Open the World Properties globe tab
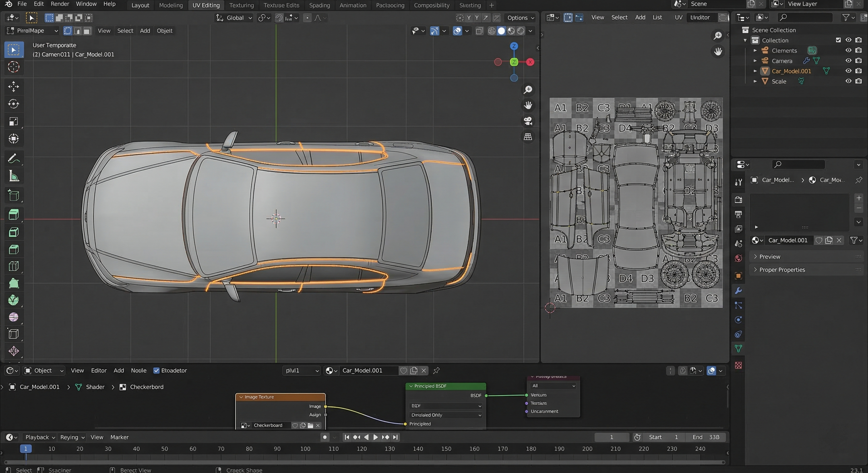This screenshot has height=473, width=868. (x=738, y=258)
